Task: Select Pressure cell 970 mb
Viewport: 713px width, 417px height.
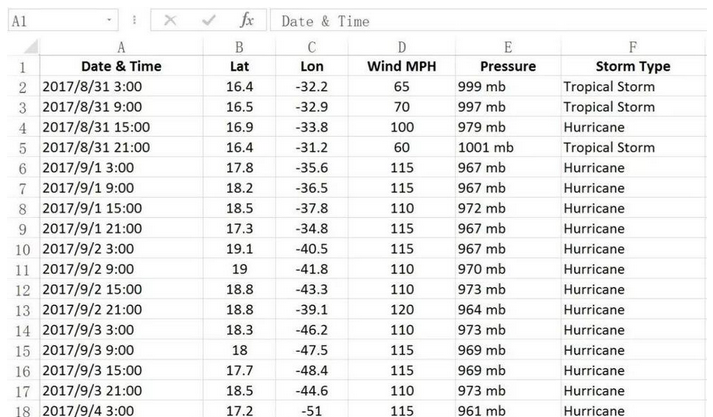Action: (508, 269)
